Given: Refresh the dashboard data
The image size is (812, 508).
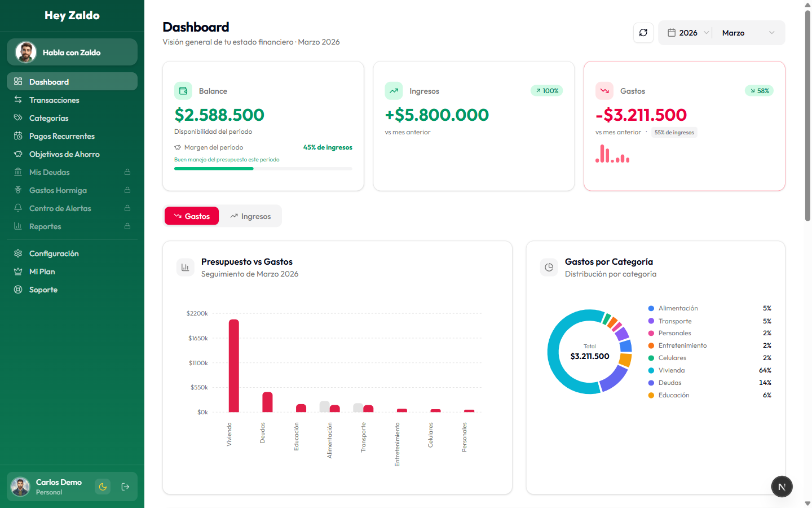Looking at the screenshot, I should (643, 32).
